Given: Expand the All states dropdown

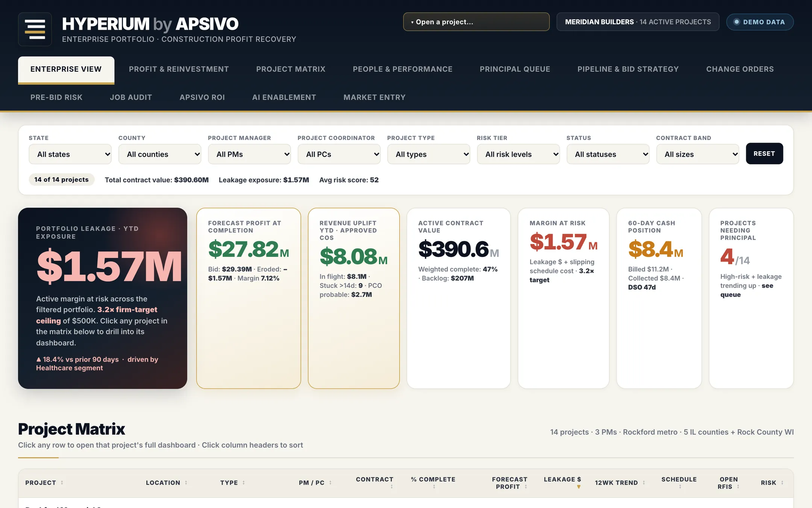Looking at the screenshot, I should pyautogui.click(x=70, y=154).
